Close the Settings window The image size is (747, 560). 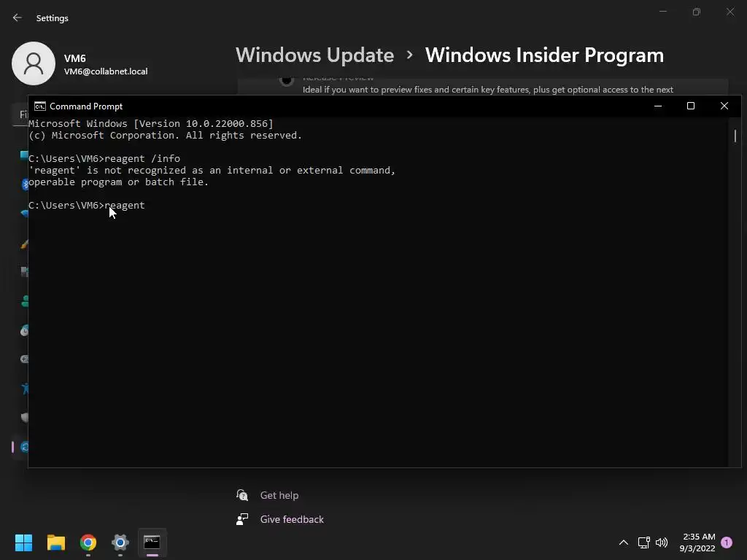730,12
